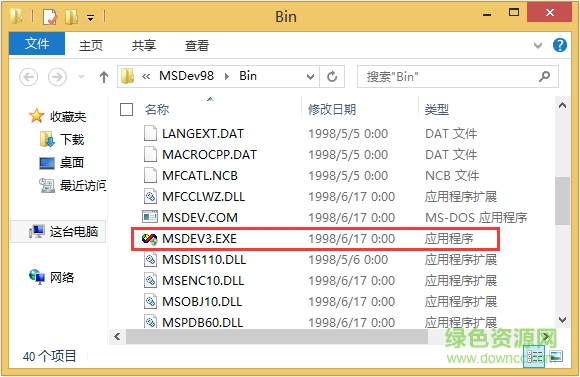Click Bin in the address path
580x377 pixels.
tap(248, 76)
